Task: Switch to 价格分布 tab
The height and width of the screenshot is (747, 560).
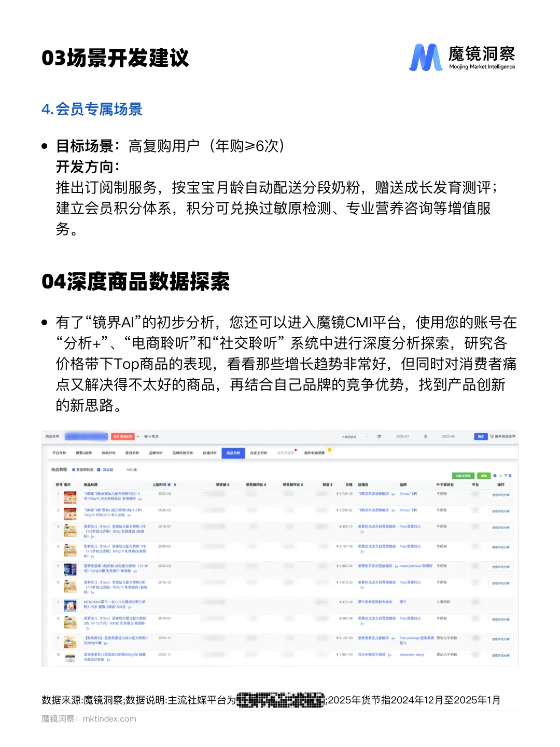Action: (108, 453)
